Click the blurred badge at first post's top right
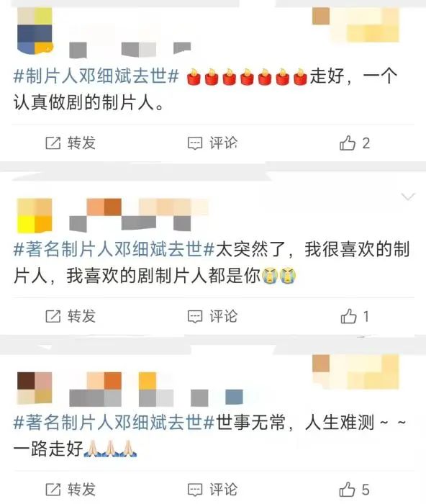This screenshot has height=504, width=426. point(355,24)
